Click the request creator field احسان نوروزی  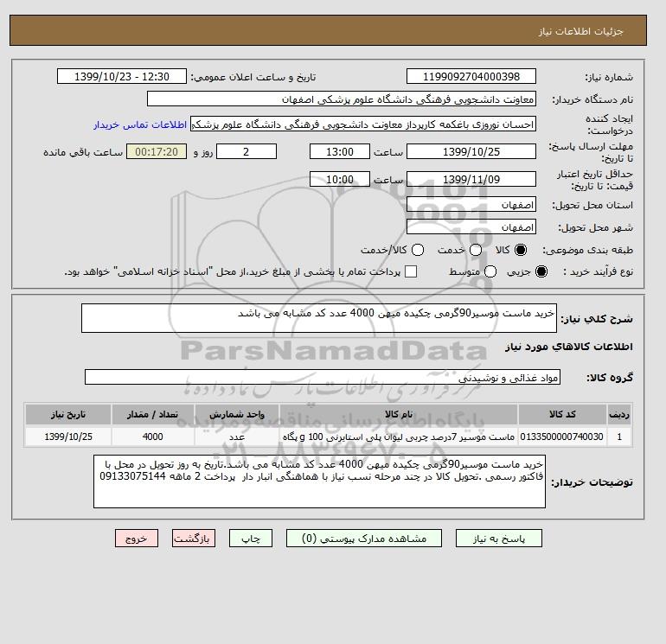point(363,124)
